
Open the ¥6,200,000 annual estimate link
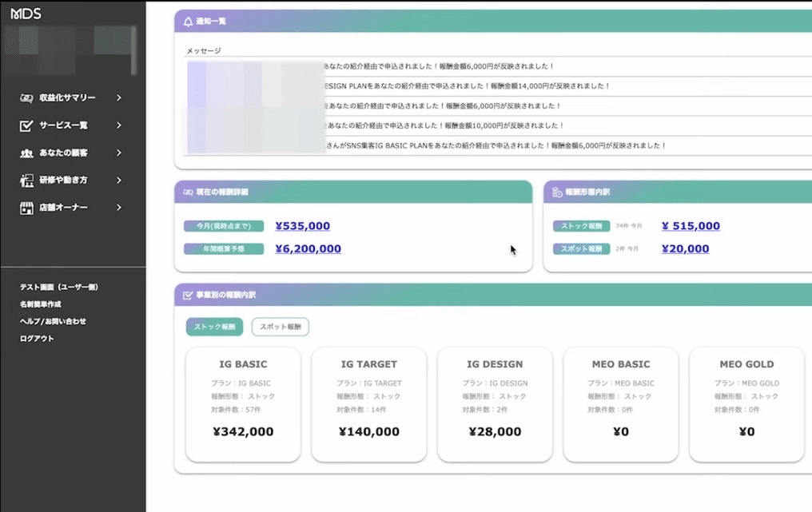click(308, 248)
